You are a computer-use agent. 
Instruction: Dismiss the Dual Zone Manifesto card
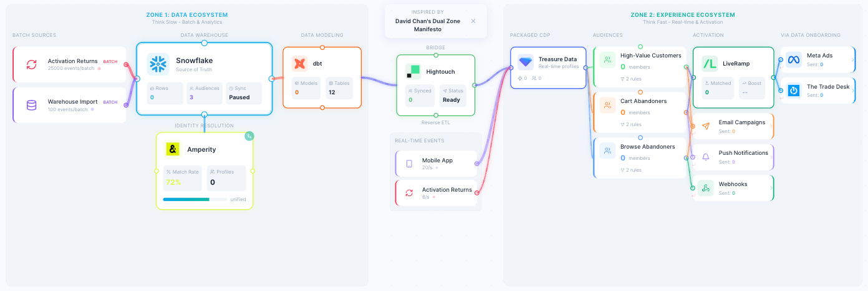coord(473,21)
